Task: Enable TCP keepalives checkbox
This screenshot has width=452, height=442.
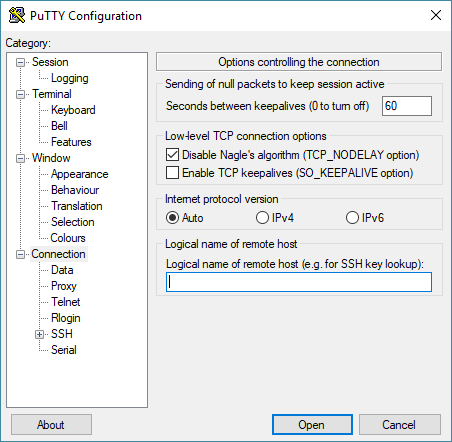Action: point(172,173)
